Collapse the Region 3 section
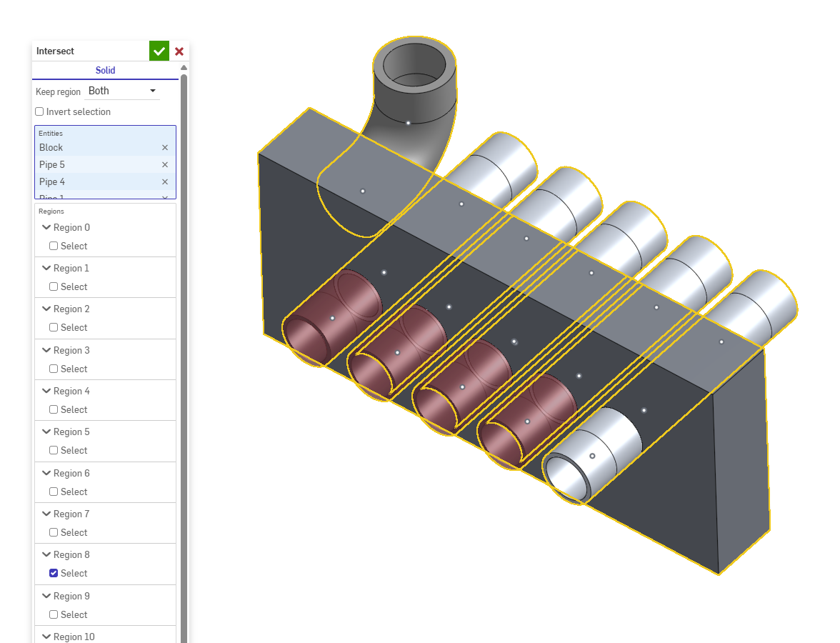This screenshot has height=643, width=840. coord(46,350)
